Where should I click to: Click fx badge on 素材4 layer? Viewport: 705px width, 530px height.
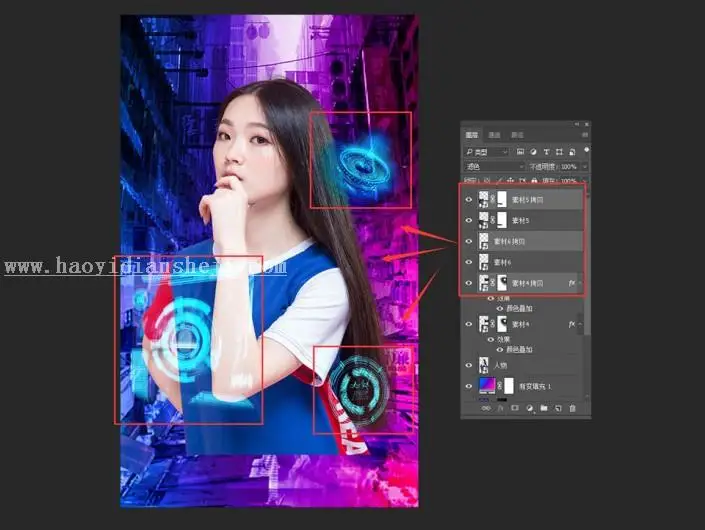(571, 324)
